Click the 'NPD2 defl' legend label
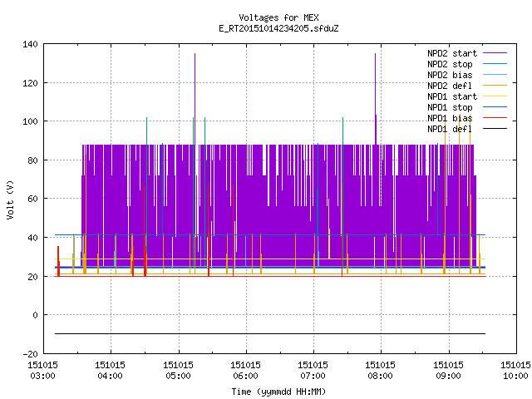This screenshot has width=532, height=399. coord(450,86)
